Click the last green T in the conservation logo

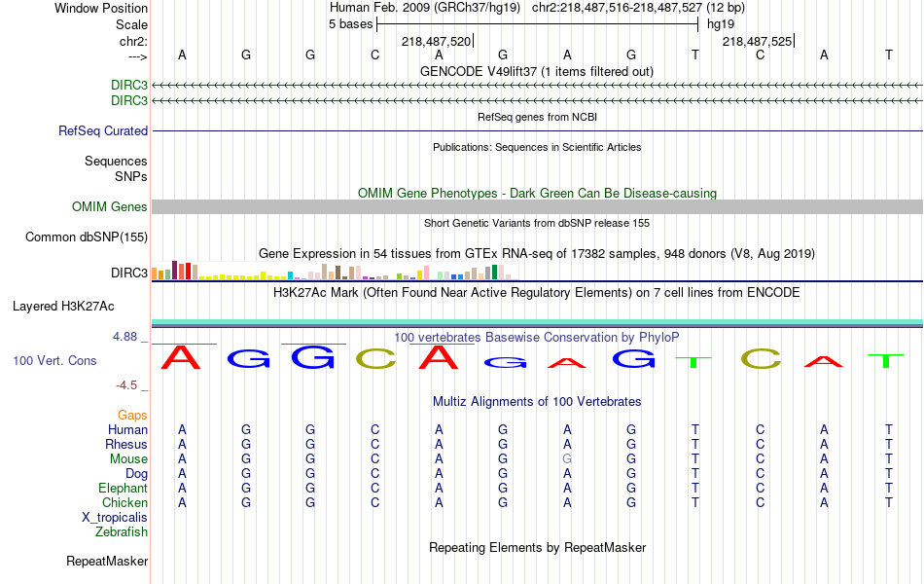[886, 360]
